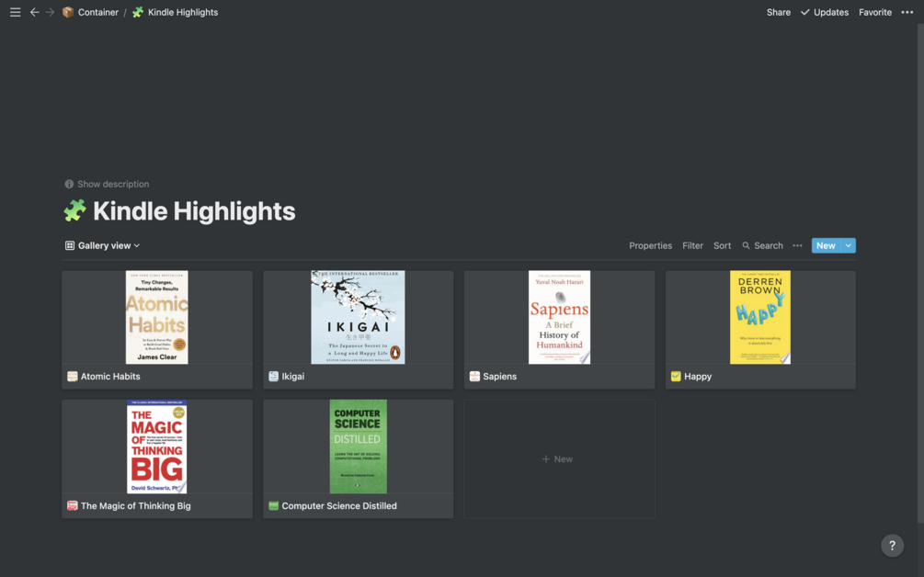Click The Magic of Thinking Big page icon
The height and width of the screenshot is (577, 924).
(73, 505)
